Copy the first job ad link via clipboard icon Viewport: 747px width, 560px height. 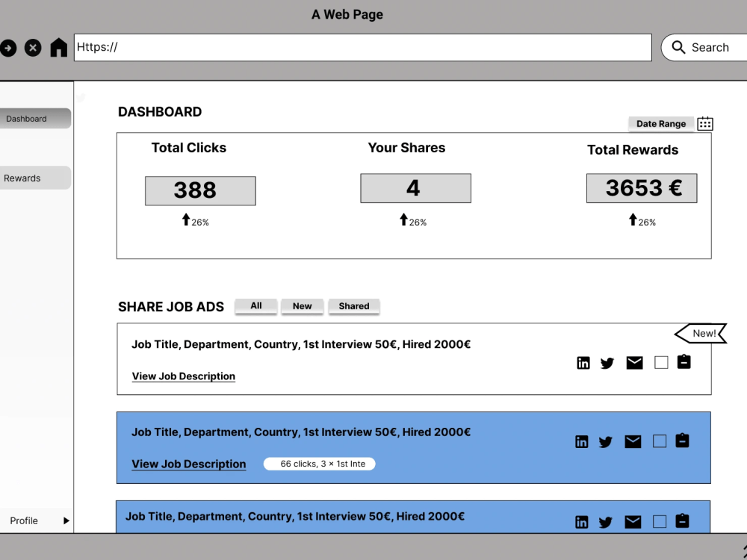point(684,361)
